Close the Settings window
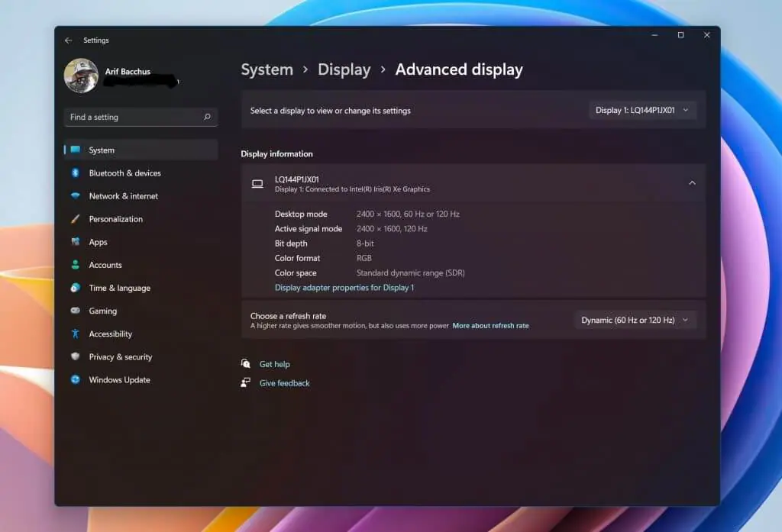The image size is (782, 532). (706, 35)
